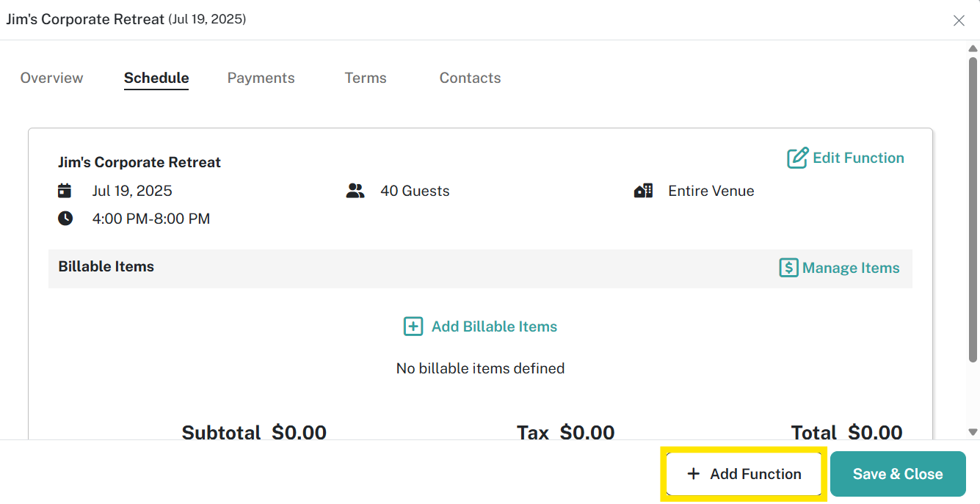Image resolution: width=980 pixels, height=504 pixels.
Task: Click the Save & Close button
Action: tap(898, 474)
